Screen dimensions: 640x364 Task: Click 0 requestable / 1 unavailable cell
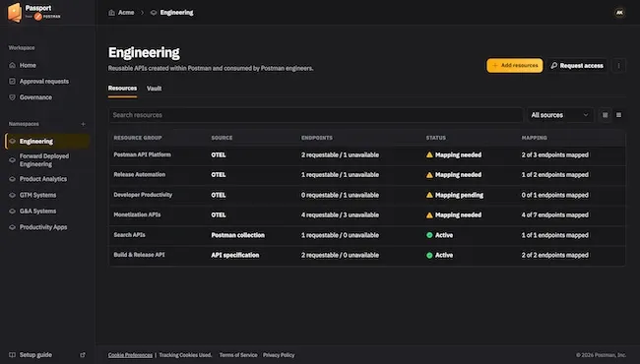pos(340,195)
